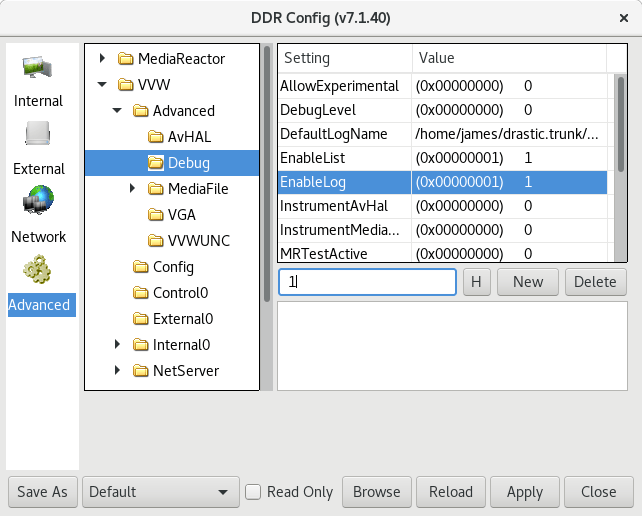Click the DebugLevel (0x00000000) value cell
Image resolution: width=642 pixels, height=516 pixels.
[509, 110]
